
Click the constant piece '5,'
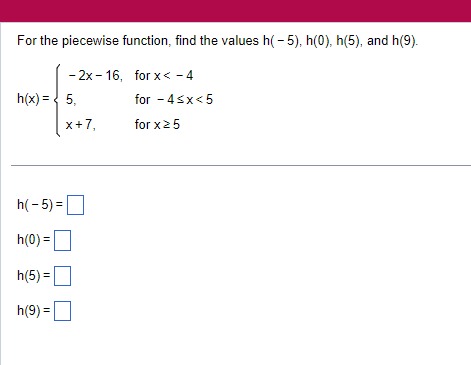[71, 99]
